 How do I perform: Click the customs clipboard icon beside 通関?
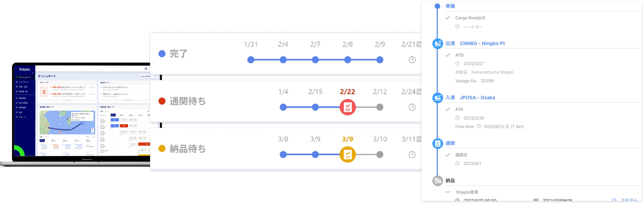(437, 143)
